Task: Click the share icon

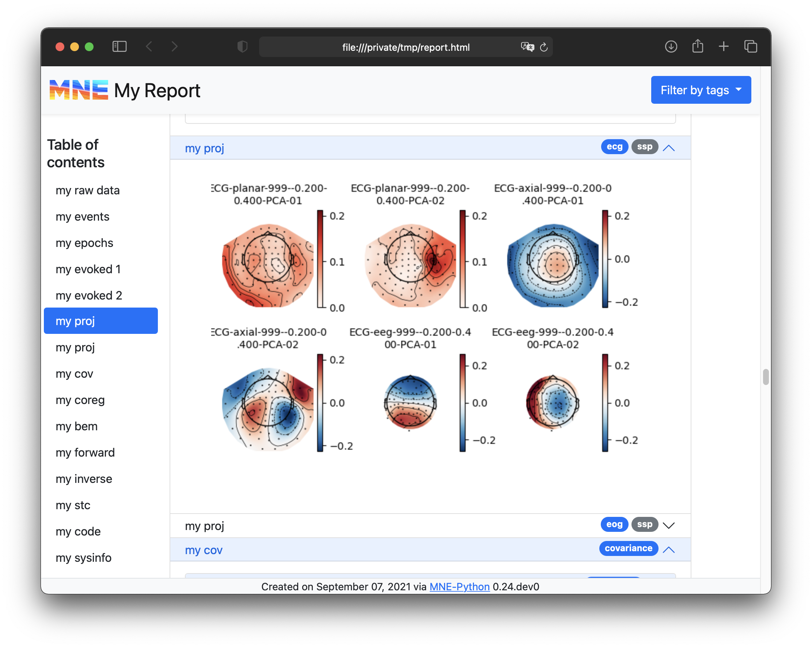Action: point(698,46)
